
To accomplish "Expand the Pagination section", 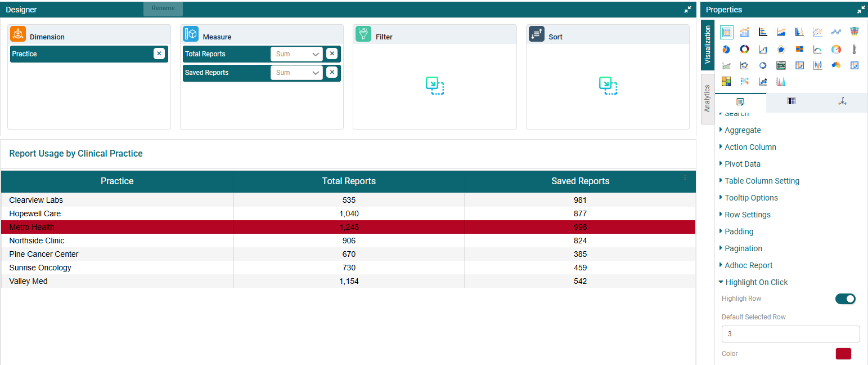I will tap(743, 248).
